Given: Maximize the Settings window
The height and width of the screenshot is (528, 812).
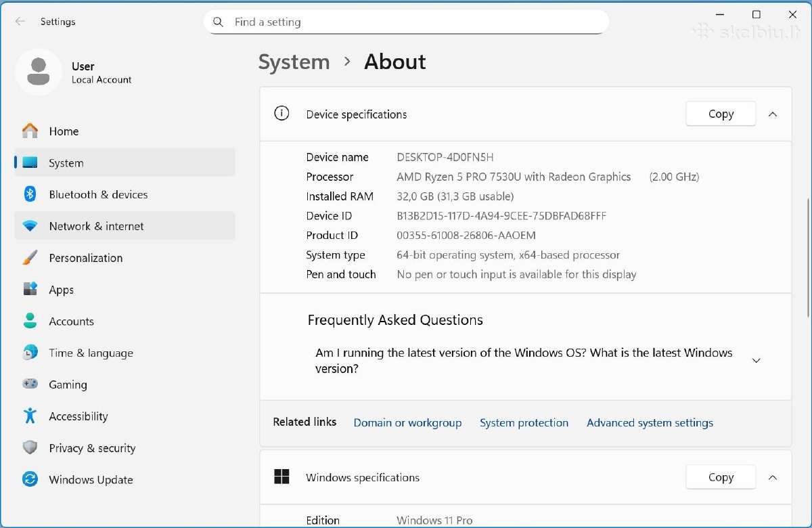Looking at the screenshot, I should click(x=757, y=14).
